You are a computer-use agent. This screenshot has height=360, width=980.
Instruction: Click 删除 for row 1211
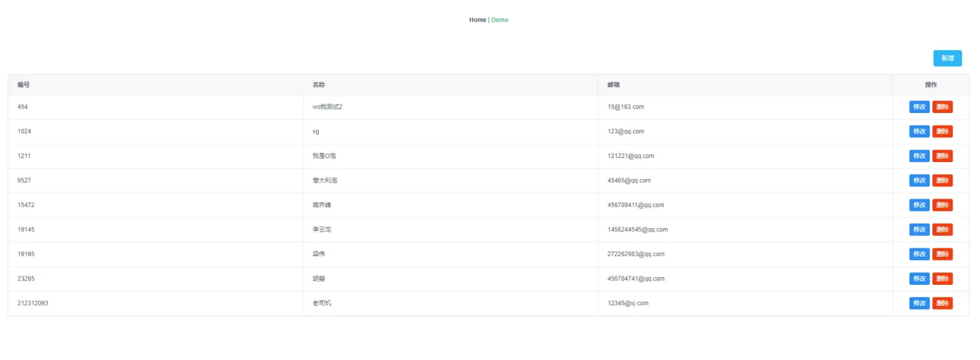point(942,156)
